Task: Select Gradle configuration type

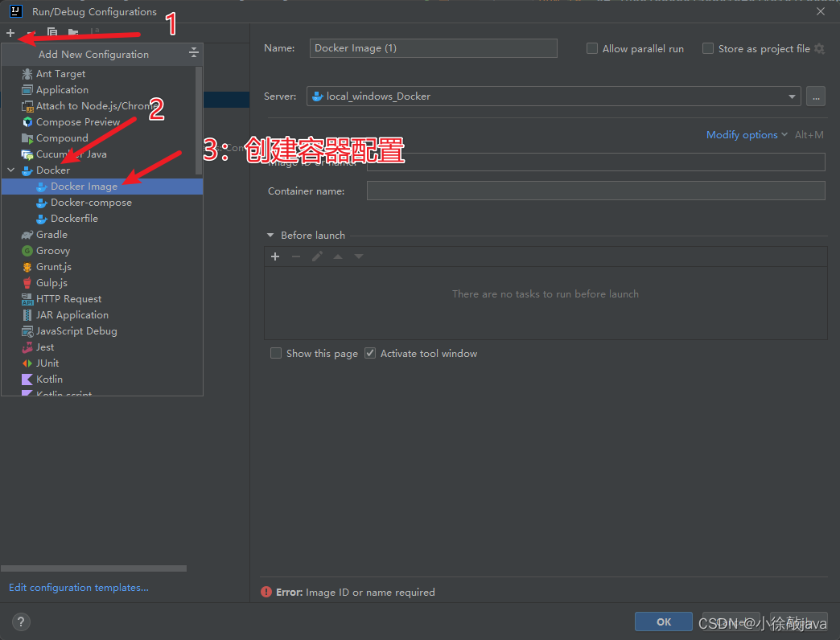Action: [x=102, y=235]
